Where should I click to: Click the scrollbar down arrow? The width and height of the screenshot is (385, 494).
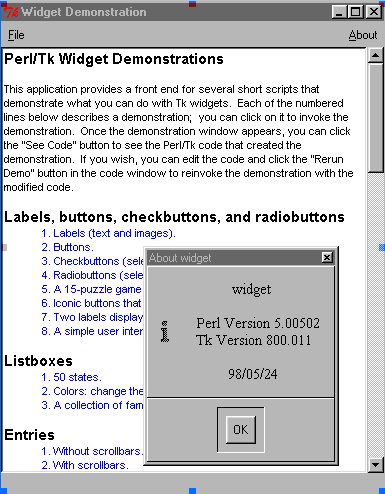coord(375,465)
